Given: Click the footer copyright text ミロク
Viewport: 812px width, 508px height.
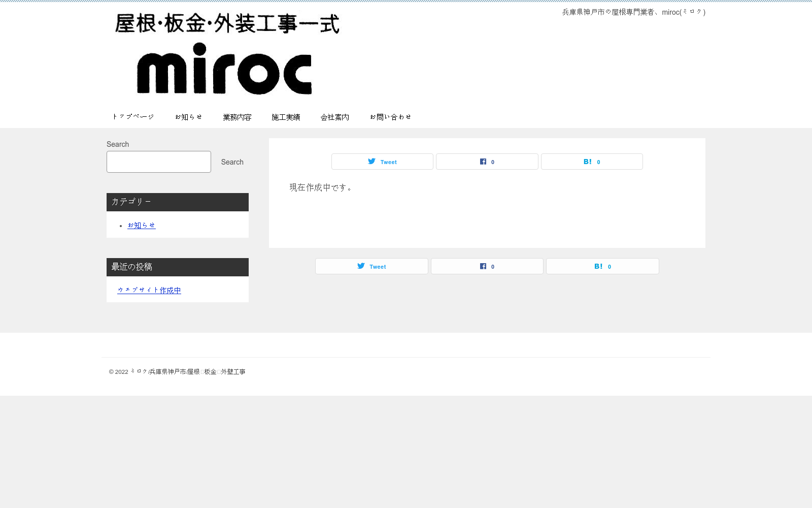Looking at the screenshot, I should pos(139,372).
